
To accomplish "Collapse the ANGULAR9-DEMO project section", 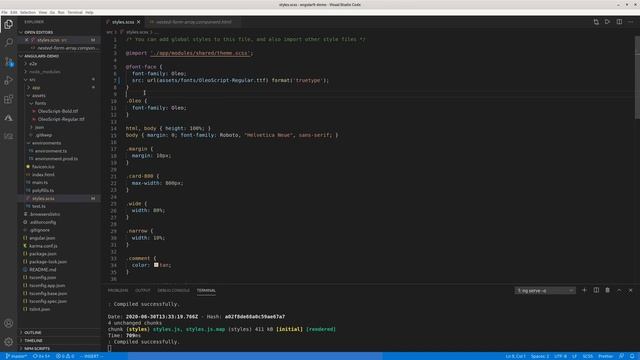I will [x=39, y=56].
